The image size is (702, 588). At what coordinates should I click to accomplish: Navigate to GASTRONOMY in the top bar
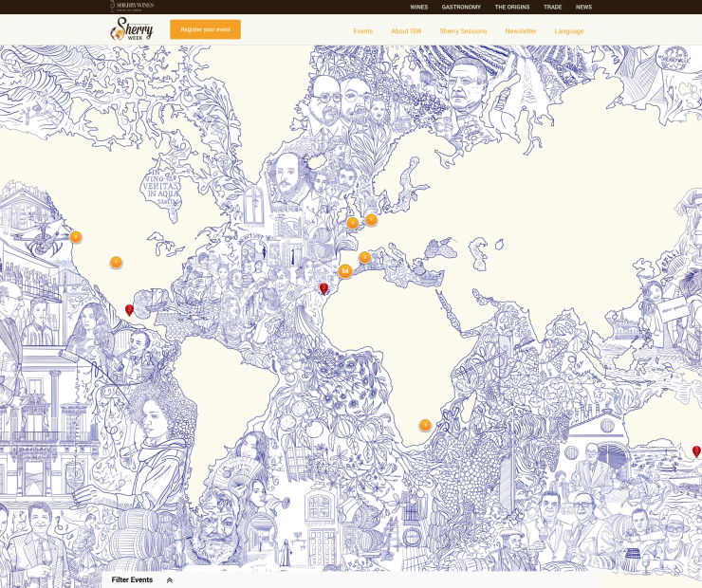[461, 8]
